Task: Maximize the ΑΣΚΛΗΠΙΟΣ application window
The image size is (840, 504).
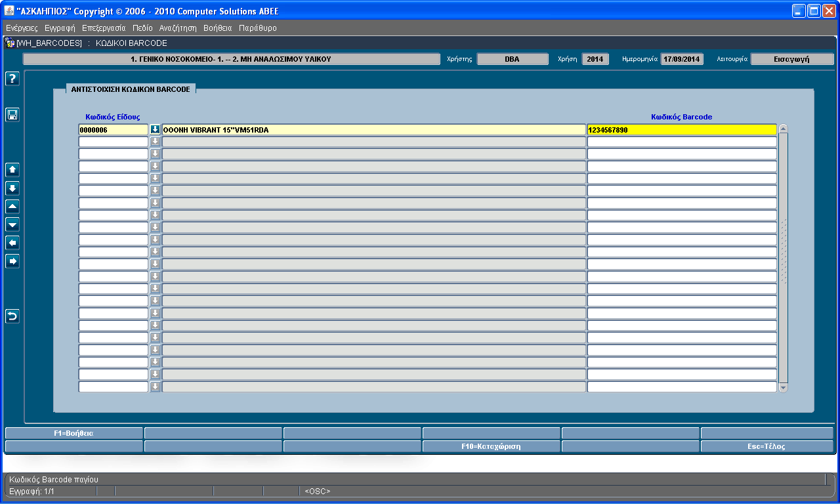Action: (x=814, y=11)
